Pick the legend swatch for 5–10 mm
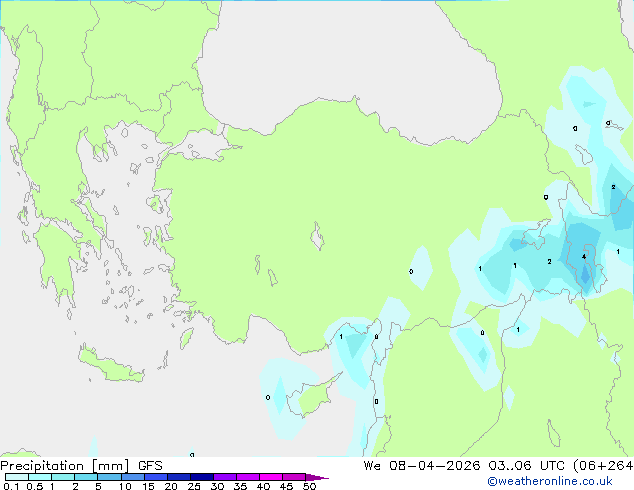The image size is (634, 490). click(110, 477)
